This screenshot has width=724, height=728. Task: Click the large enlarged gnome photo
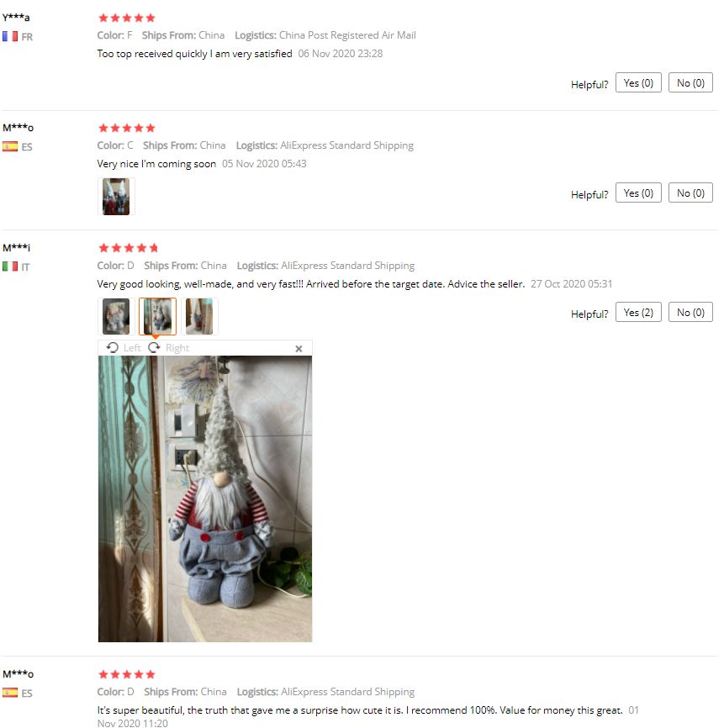click(205, 499)
